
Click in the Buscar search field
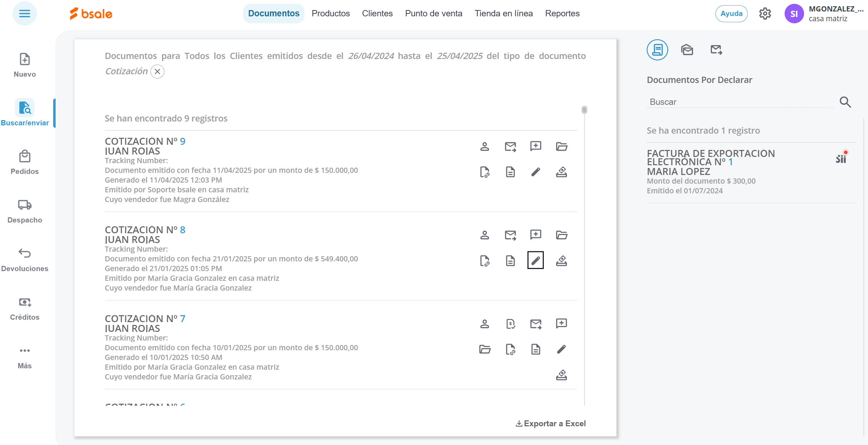pos(740,102)
